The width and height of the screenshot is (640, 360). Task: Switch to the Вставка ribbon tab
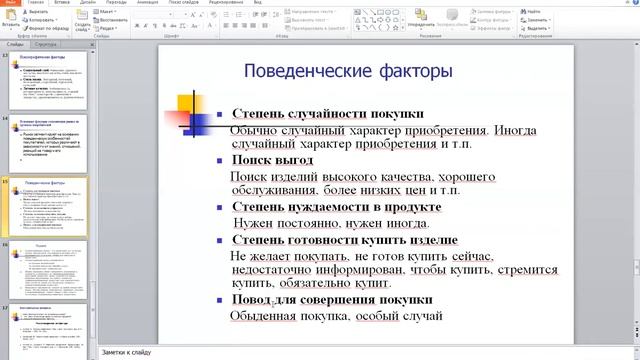click(x=62, y=2)
